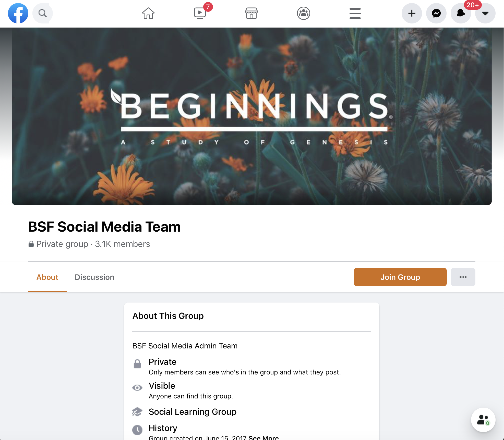Click See More under History
The image size is (504, 440).
click(x=263, y=437)
